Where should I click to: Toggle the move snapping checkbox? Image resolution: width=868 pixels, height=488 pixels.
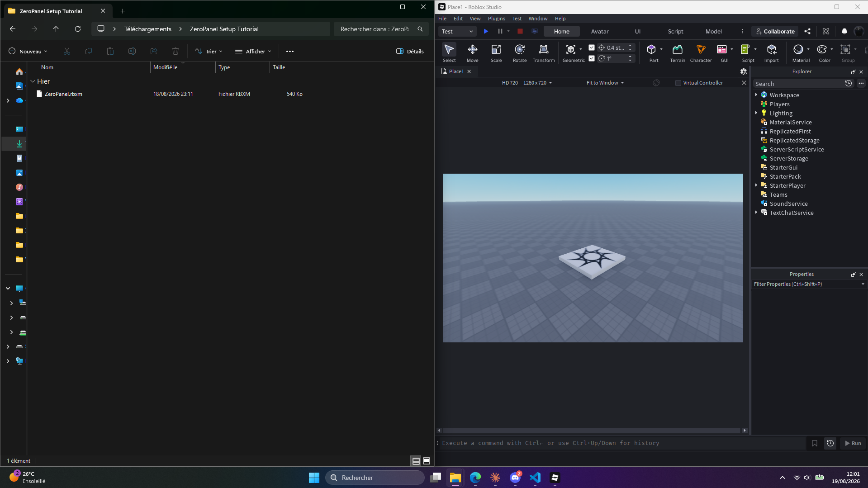[x=592, y=47]
